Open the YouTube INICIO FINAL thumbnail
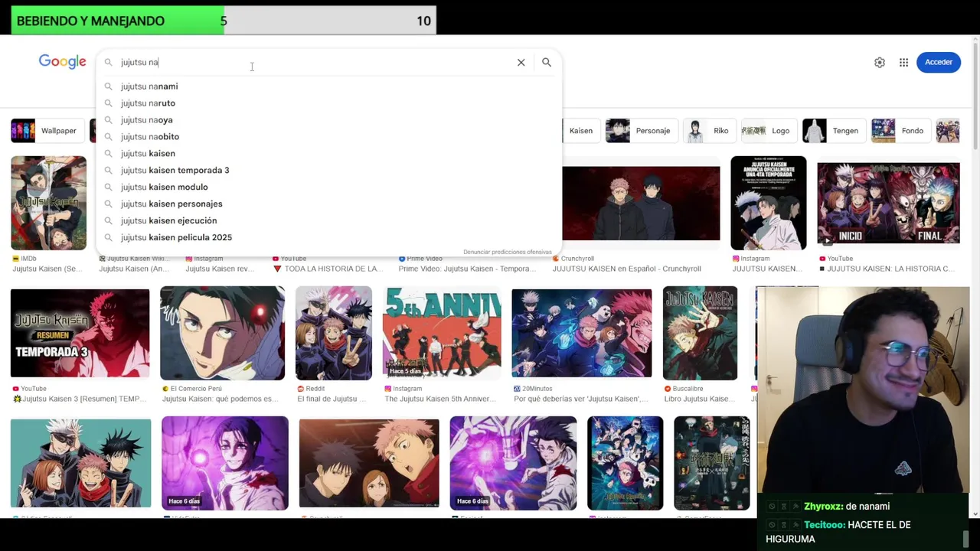Image resolution: width=980 pixels, height=551 pixels. coord(888,203)
